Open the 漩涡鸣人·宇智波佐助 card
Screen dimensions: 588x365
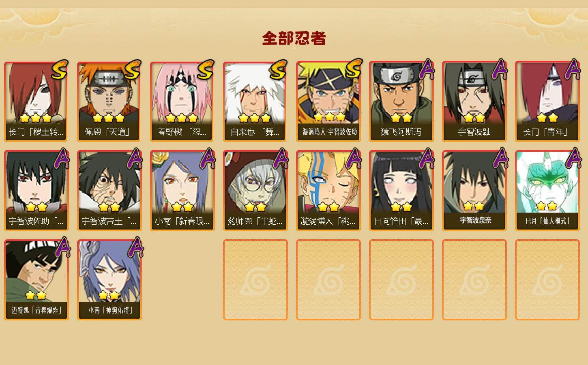click(x=328, y=101)
